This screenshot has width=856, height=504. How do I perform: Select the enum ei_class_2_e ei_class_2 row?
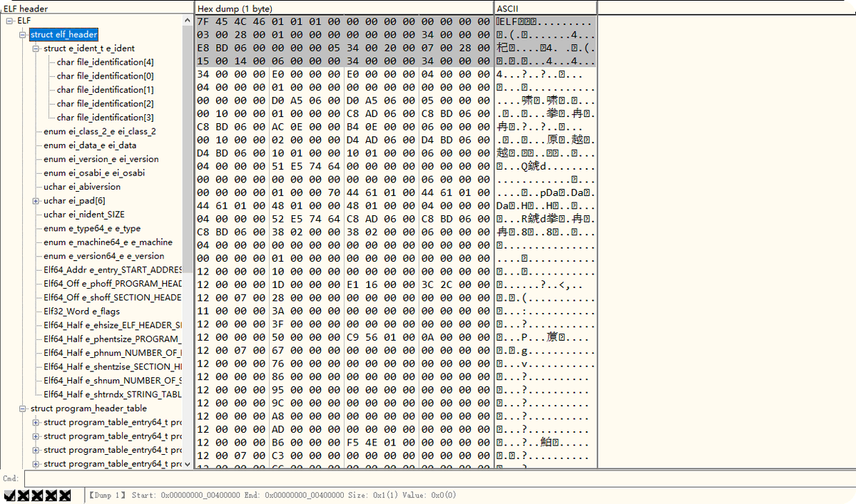[99, 131]
